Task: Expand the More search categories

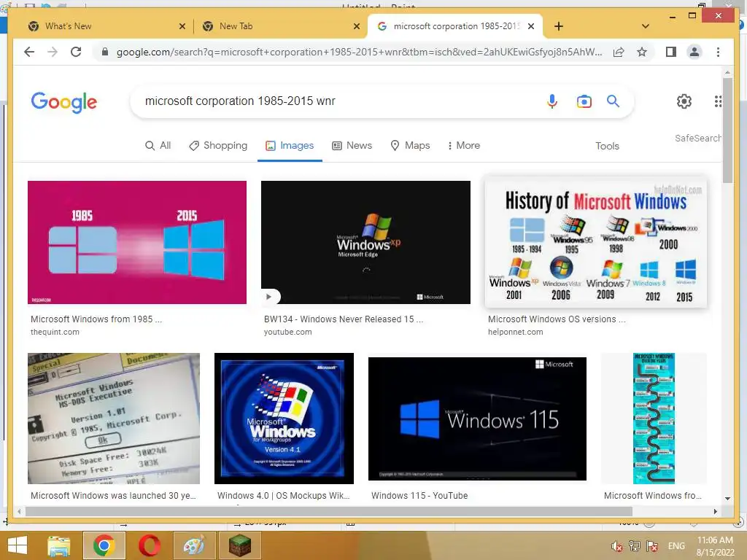Action: [x=463, y=146]
